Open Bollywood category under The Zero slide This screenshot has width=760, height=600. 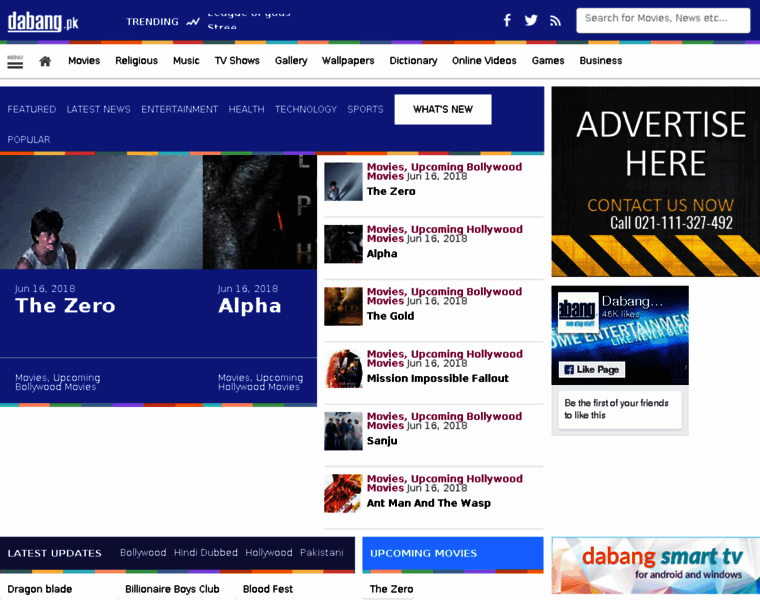click(58, 382)
